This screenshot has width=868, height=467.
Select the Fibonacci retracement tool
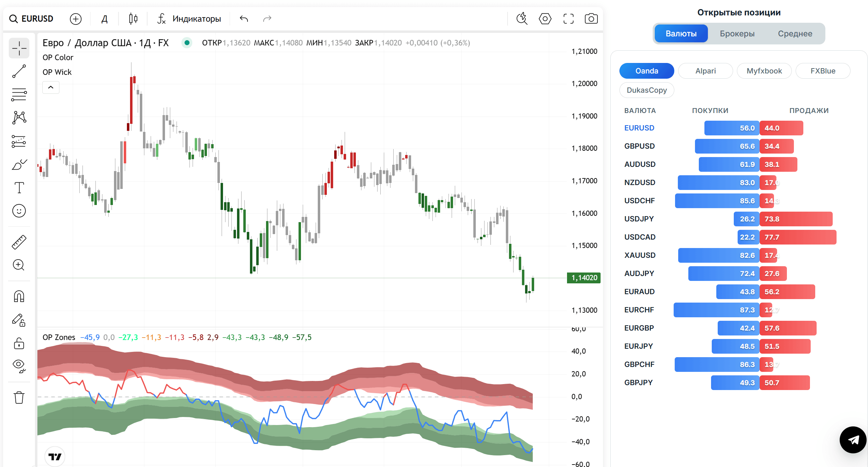coord(19,94)
